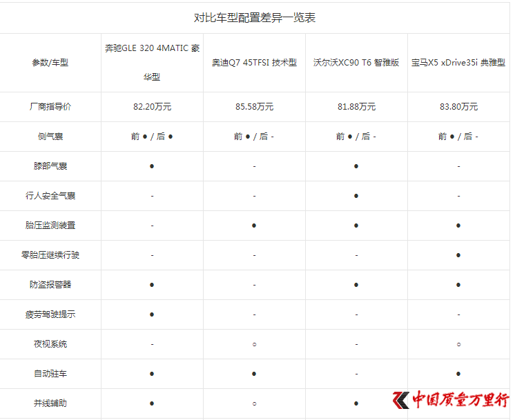Click the 胎压监测装置 row label
The width and height of the screenshot is (515, 420).
(50, 226)
